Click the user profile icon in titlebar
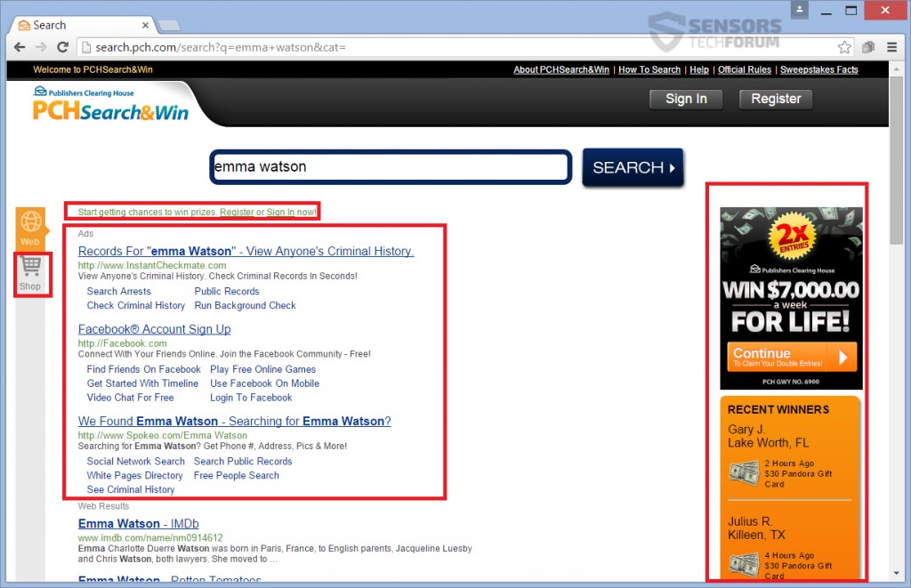911x588 pixels. (x=799, y=10)
